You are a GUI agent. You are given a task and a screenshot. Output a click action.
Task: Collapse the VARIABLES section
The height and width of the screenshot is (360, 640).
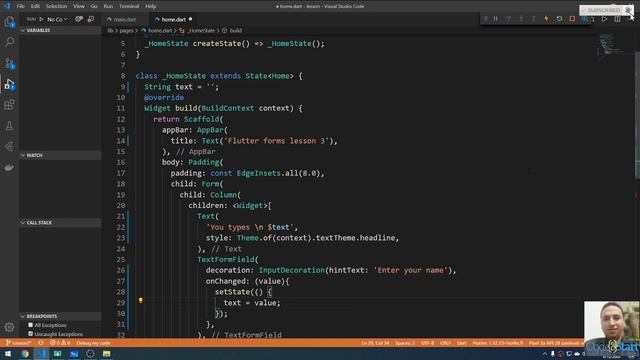tap(60, 30)
